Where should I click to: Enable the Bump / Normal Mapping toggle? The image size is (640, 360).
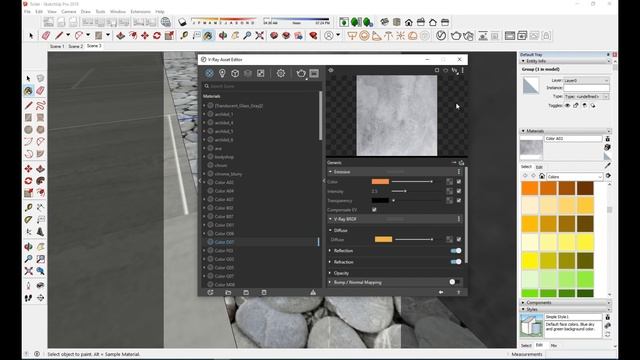pos(455,282)
